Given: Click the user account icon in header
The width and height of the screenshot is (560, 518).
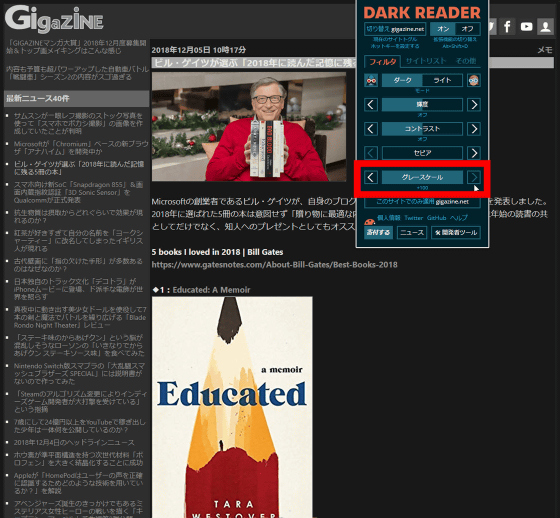Looking at the screenshot, I should [x=545, y=26].
